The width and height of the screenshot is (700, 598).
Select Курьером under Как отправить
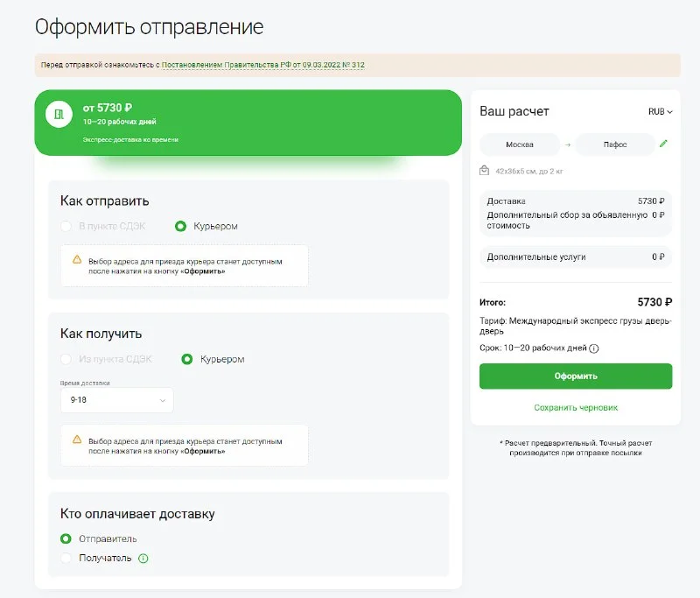(181, 226)
